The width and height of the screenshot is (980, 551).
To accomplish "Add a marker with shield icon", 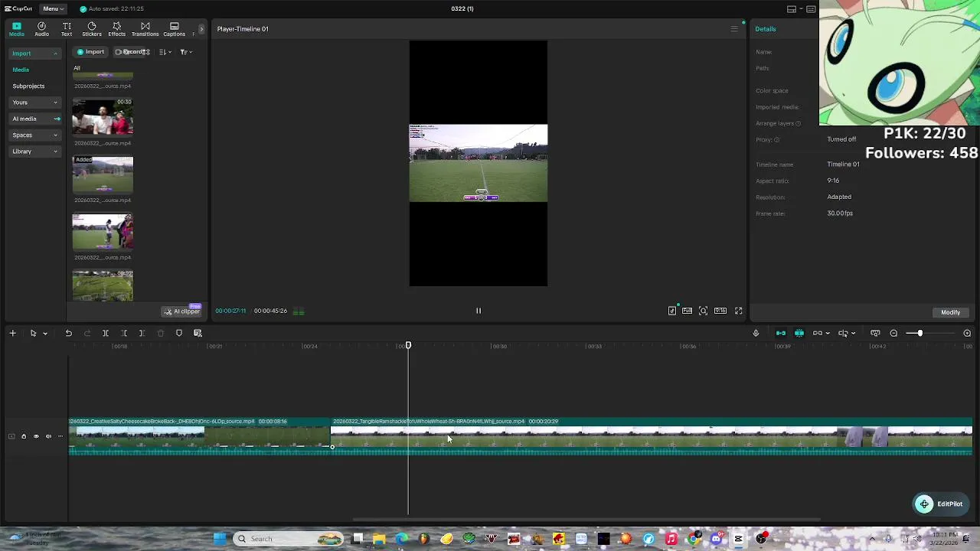I will tap(179, 333).
